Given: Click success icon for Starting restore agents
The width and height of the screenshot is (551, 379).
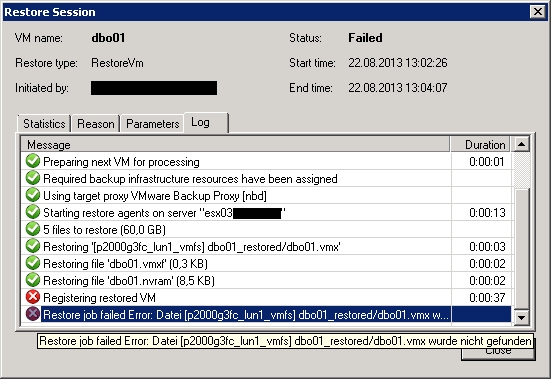Looking at the screenshot, I should click(33, 212).
